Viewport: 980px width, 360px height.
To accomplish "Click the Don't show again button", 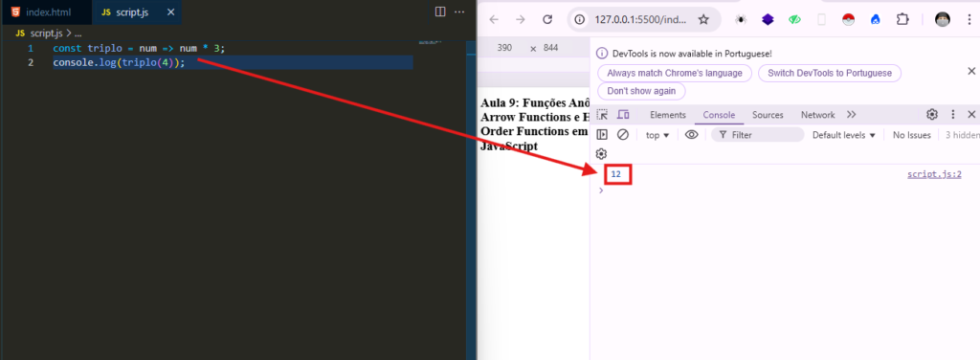I will coord(641,91).
